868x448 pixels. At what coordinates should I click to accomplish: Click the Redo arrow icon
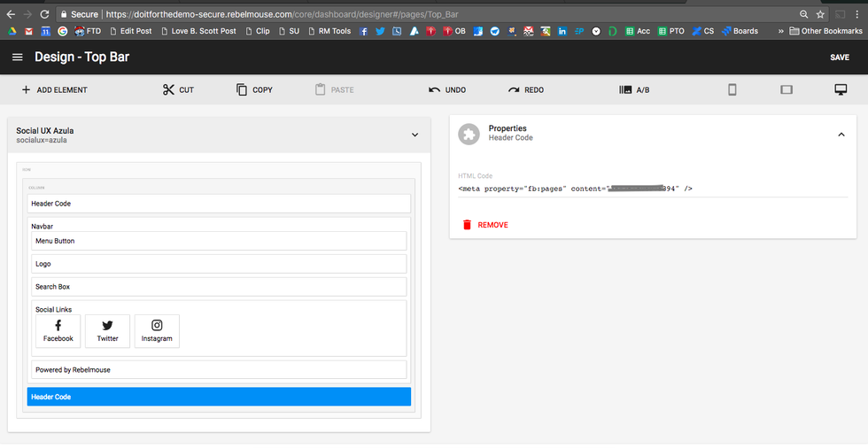514,89
